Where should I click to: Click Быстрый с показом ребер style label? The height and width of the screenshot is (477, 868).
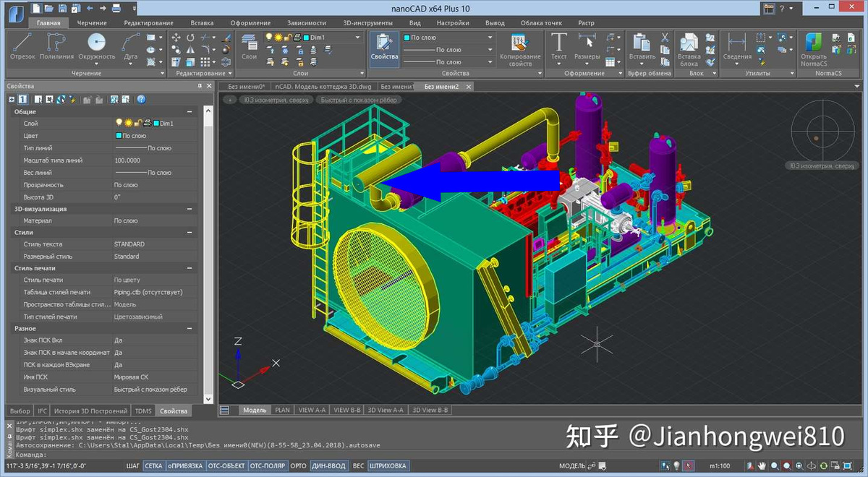pos(359,100)
